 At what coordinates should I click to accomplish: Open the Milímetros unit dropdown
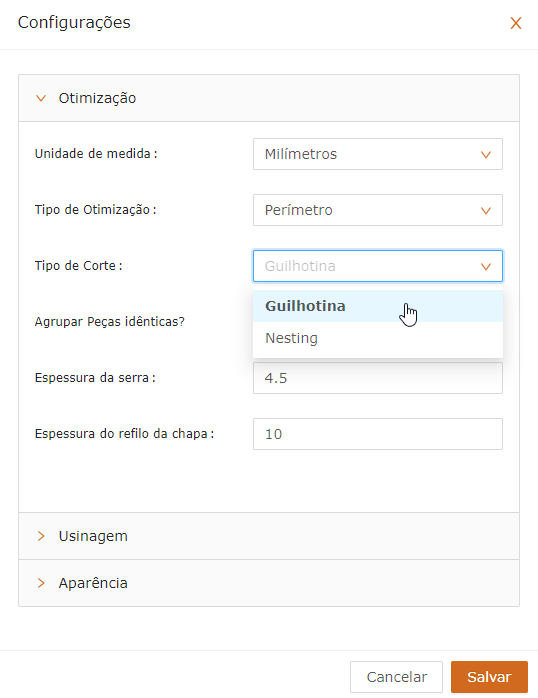click(378, 154)
